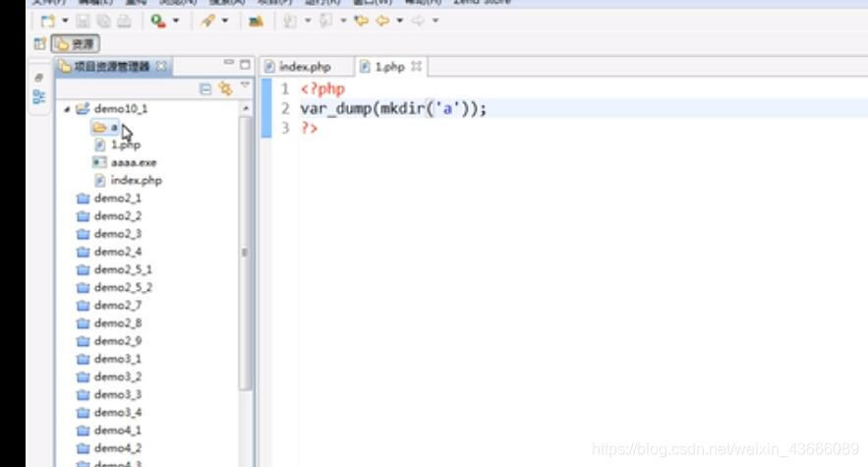The width and height of the screenshot is (868, 467).
Task: Select the demo2_7 project
Action: (117, 305)
